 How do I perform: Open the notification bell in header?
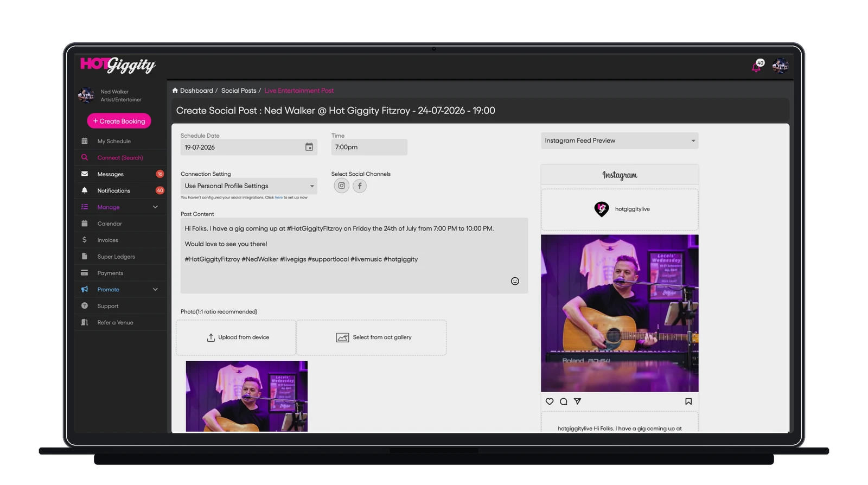coord(756,67)
